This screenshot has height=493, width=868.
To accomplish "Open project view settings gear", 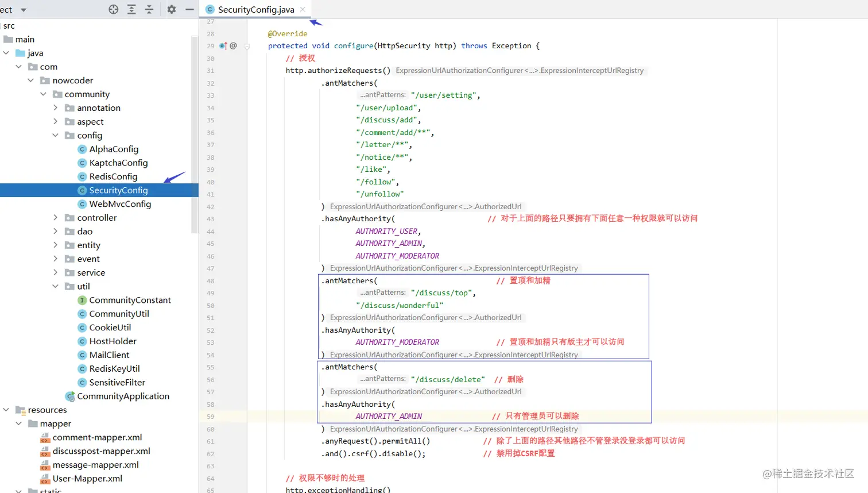I will (x=172, y=9).
